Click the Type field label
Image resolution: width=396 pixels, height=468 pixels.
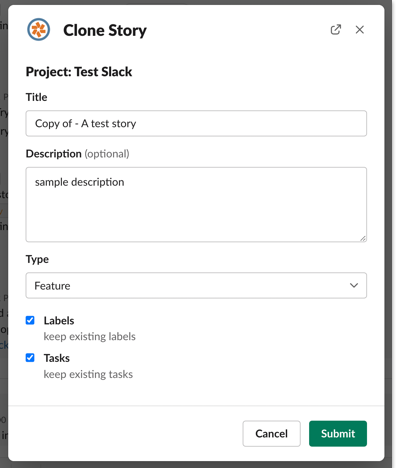coord(37,260)
